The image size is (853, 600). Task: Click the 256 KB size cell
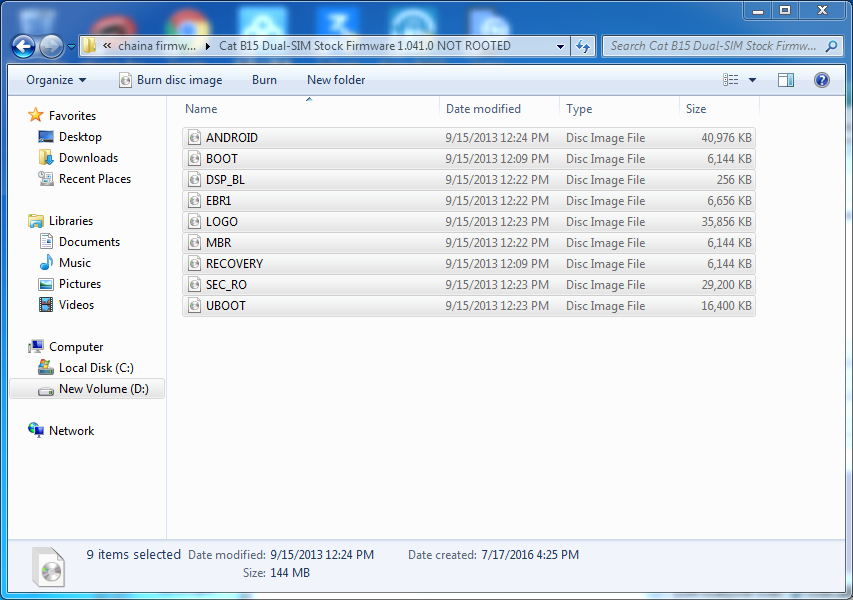coord(734,180)
